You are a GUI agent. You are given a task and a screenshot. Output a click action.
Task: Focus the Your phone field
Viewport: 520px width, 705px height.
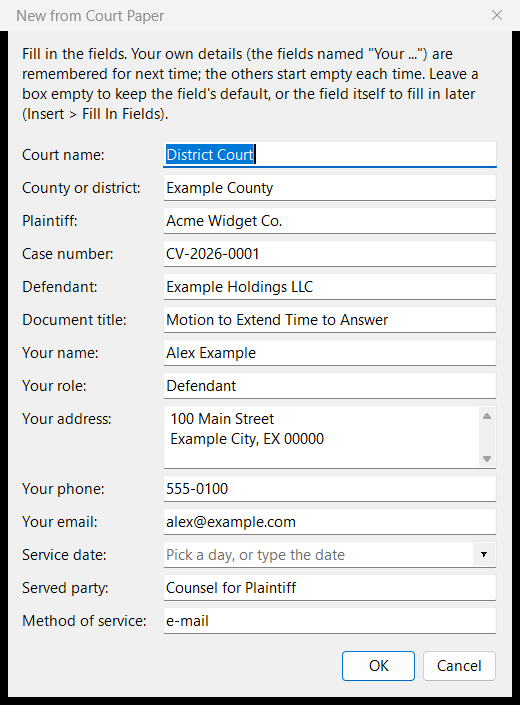pos(329,489)
